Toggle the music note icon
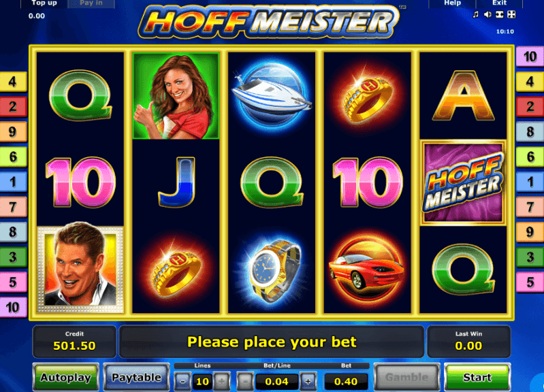The image size is (544, 392). pos(476,14)
